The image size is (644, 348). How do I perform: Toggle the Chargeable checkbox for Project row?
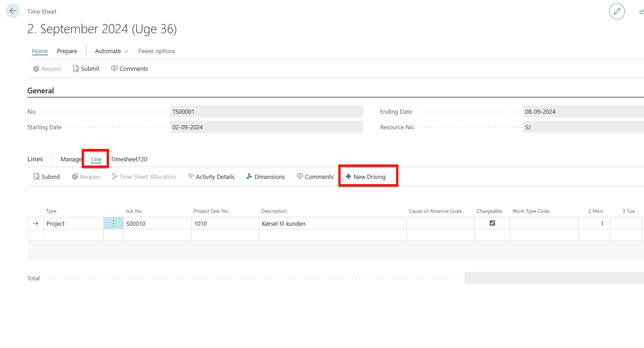click(492, 223)
